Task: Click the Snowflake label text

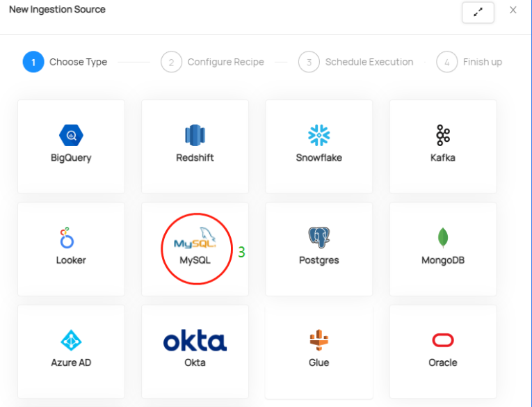Action: pos(319,157)
